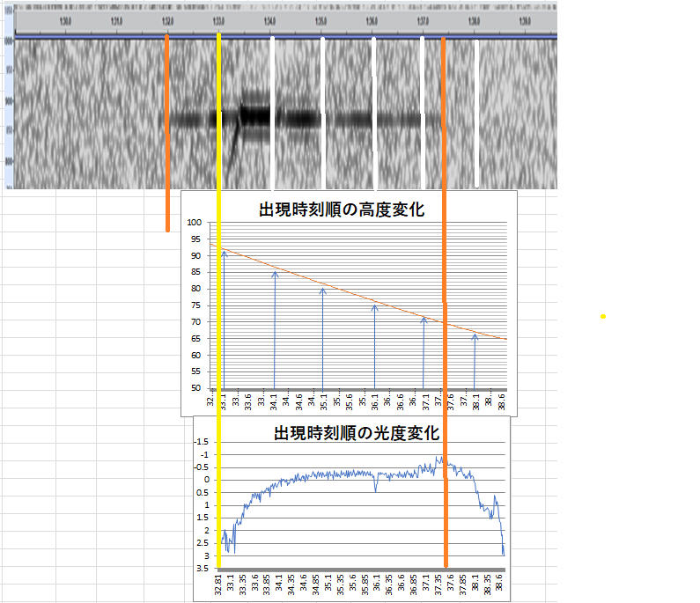
Task: Click the blue arrow at 36.1
Action: pos(375,348)
